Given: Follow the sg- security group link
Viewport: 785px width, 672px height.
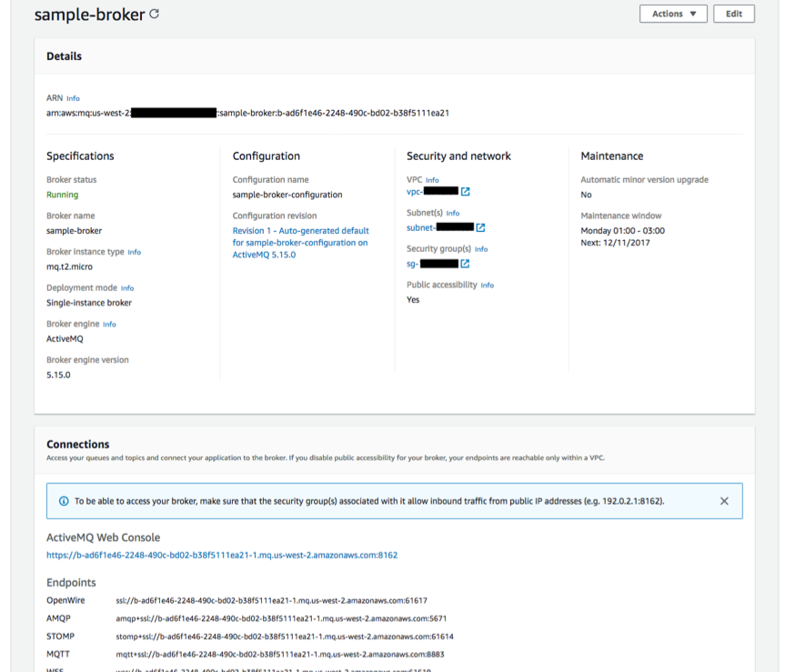Looking at the screenshot, I should click(x=432, y=264).
